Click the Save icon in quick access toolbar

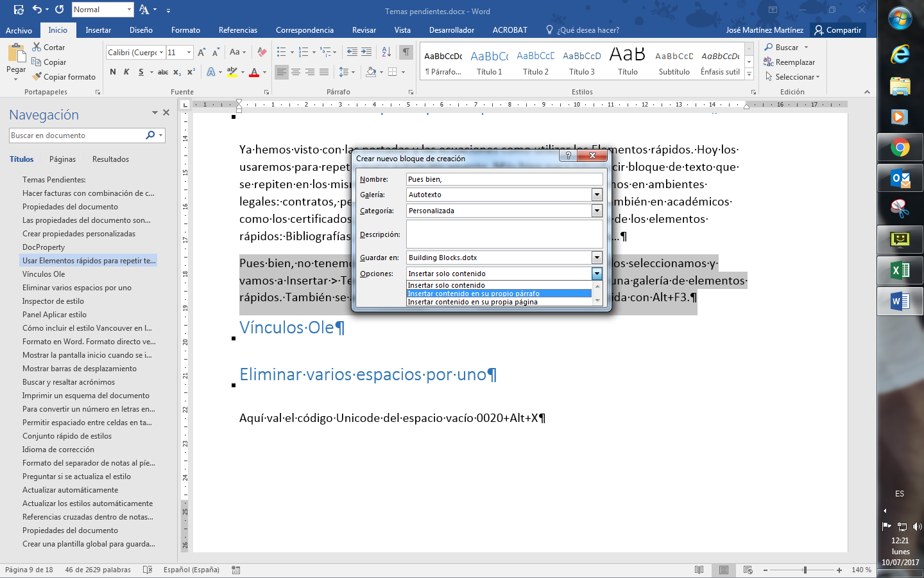[x=19, y=10]
